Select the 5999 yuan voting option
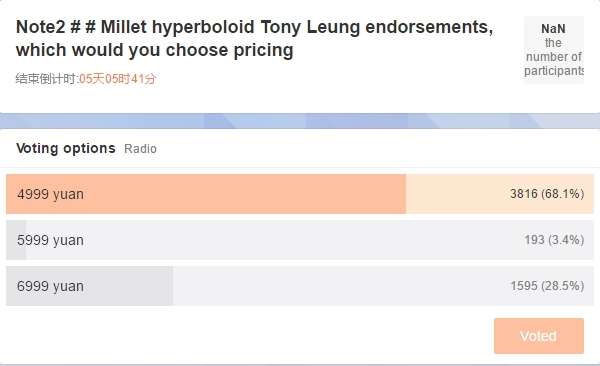 click(x=300, y=240)
